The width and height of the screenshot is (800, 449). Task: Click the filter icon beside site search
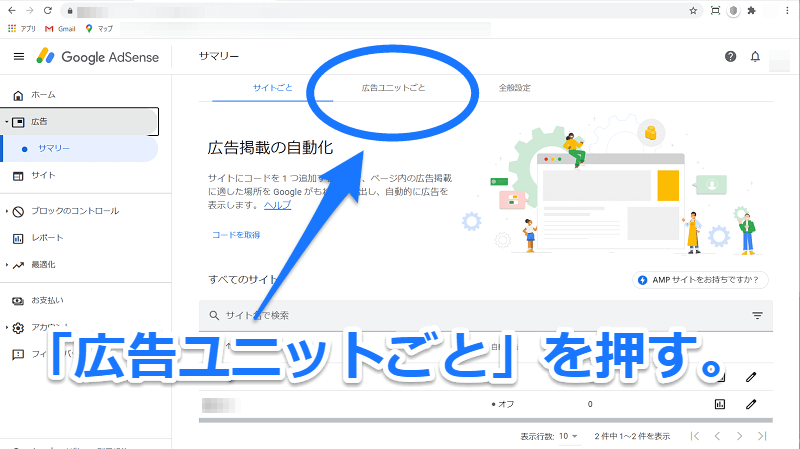coord(757,316)
